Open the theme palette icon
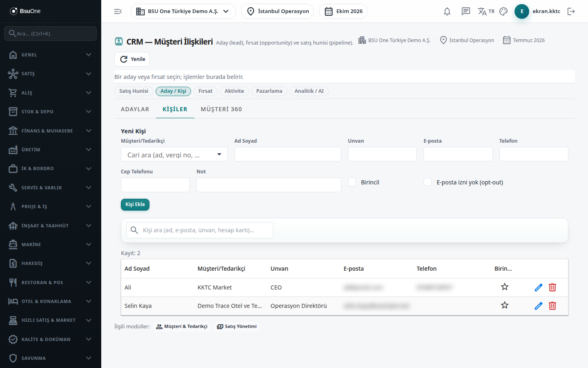 coord(503,11)
